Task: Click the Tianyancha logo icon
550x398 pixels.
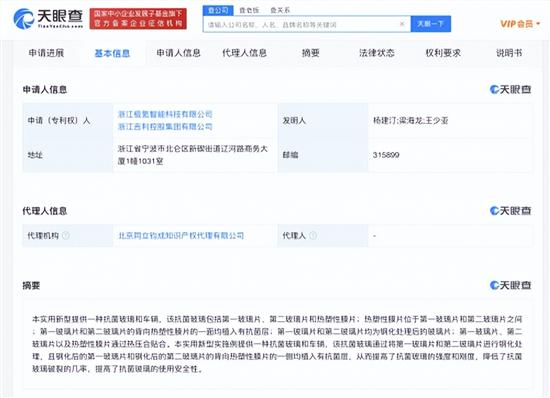Action: [x=24, y=19]
